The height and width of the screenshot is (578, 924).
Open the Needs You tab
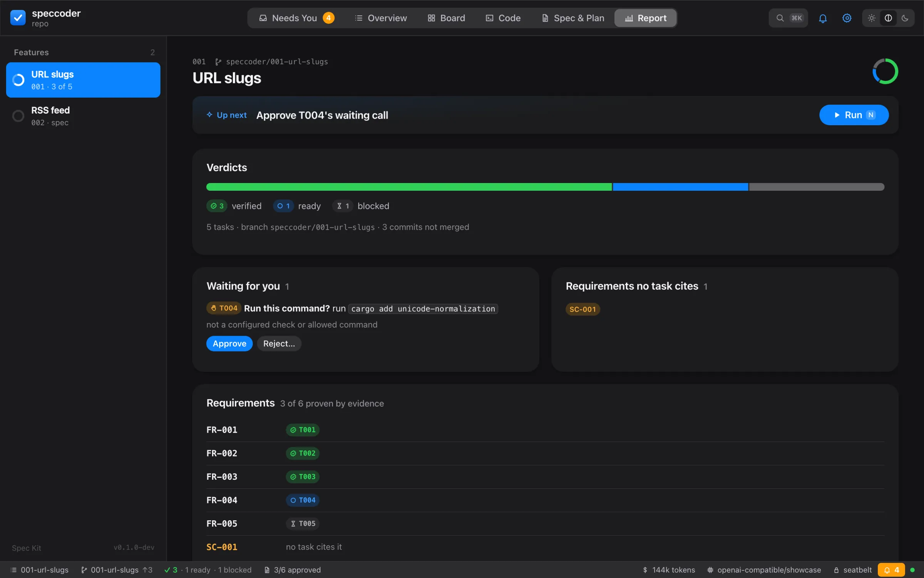296,18
